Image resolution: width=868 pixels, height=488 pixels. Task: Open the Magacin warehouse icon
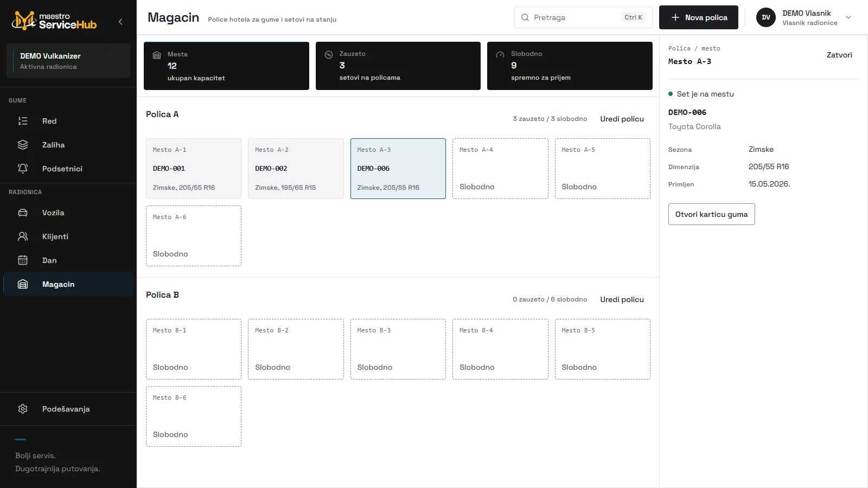tap(23, 284)
